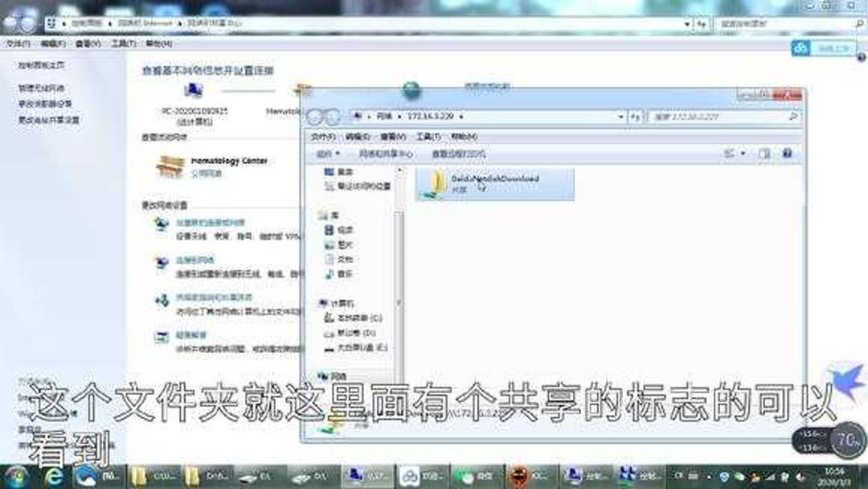868x489 pixels.
Task: Show the preview pane via its toolbar icon
Action: (x=764, y=153)
